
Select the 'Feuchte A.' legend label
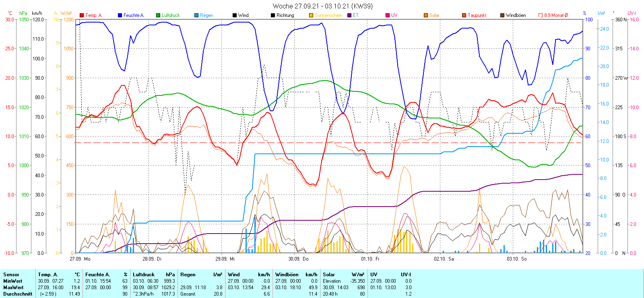[x=134, y=15]
